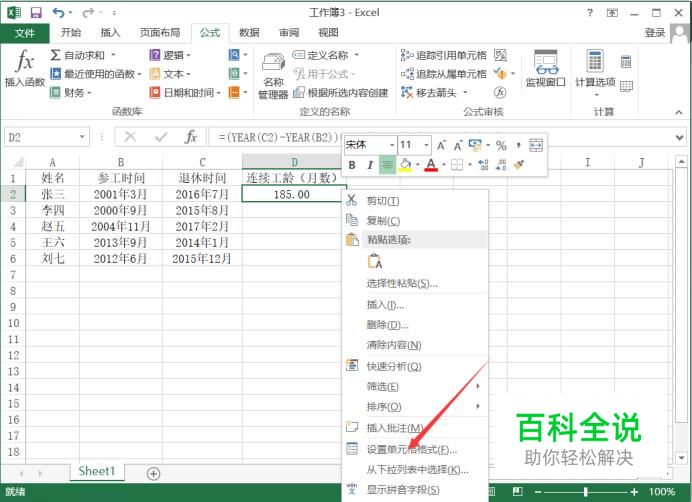Click the fill color yellow swatch
This screenshot has height=502, width=692.
(x=406, y=165)
